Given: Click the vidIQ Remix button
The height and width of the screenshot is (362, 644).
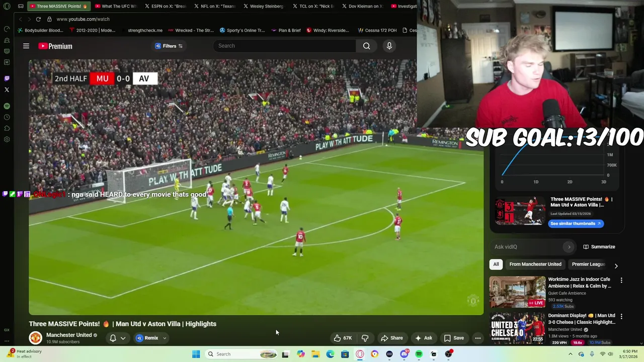Looking at the screenshot, I should tap(147, 338).
